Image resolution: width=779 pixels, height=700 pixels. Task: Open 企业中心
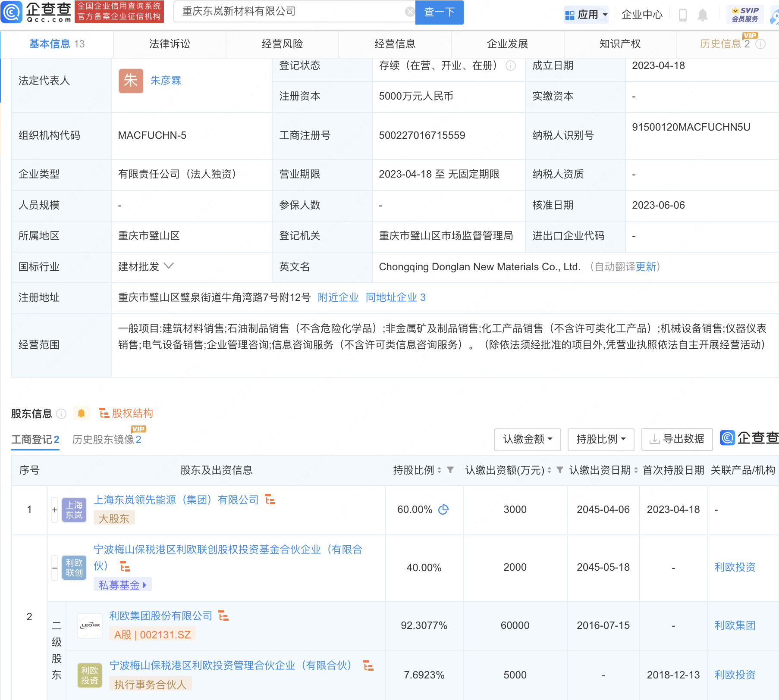pyautogui.click(x=642, y=15)
